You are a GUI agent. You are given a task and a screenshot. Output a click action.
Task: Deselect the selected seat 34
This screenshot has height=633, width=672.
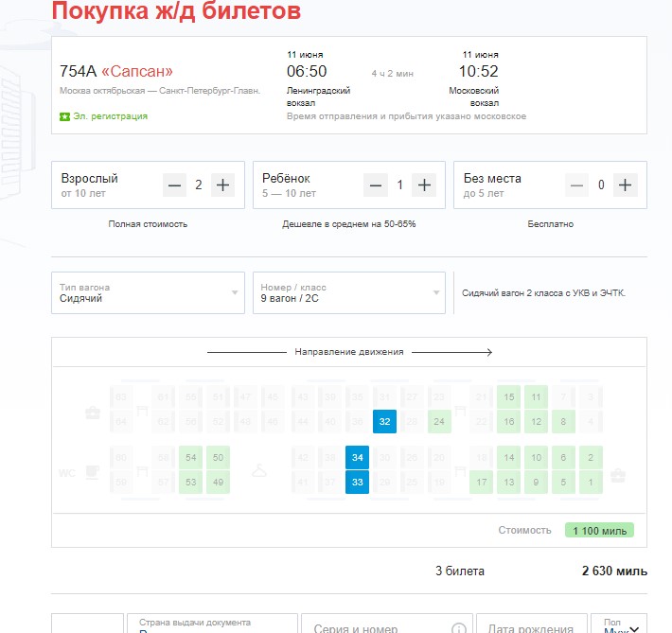pyautogui.click(x=358, y=458)
